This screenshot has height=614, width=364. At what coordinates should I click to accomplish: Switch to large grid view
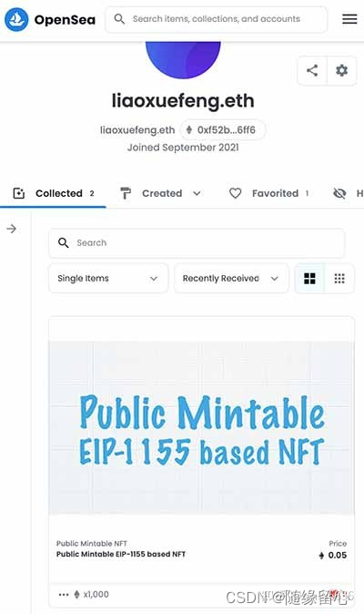[309, 279]
